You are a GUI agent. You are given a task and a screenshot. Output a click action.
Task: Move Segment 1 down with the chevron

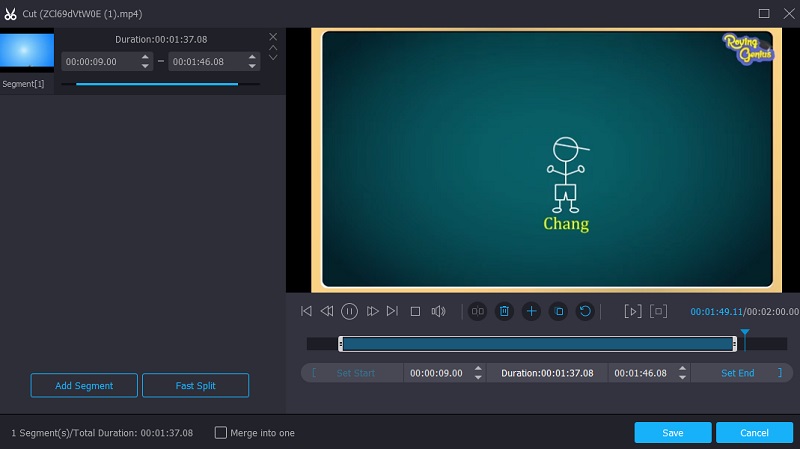point(273,57)
